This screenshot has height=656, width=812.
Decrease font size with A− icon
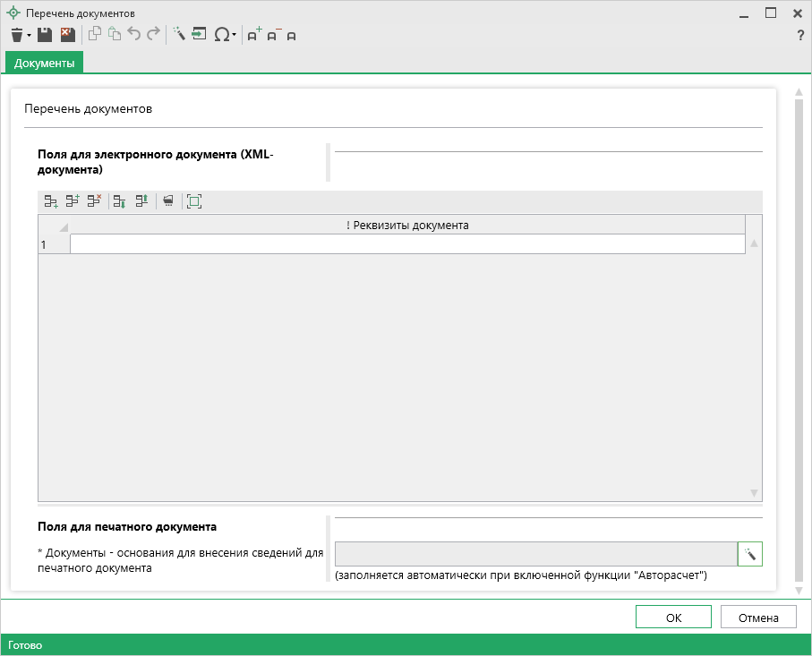click(274, 35)
